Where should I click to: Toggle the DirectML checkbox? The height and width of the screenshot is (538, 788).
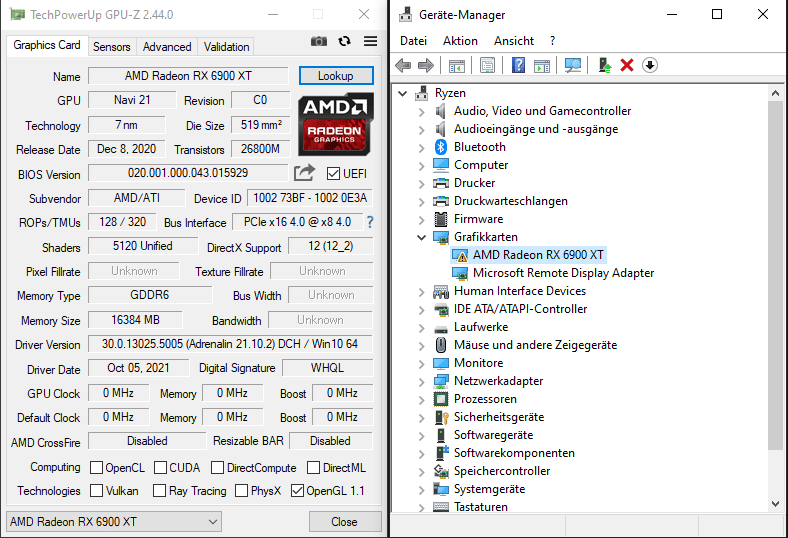click(313, 468)
